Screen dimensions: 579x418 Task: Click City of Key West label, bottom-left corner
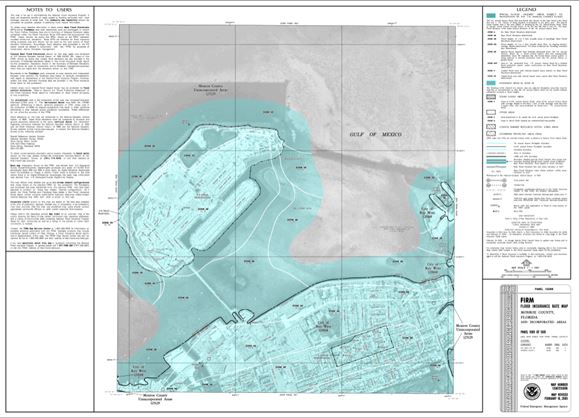click(x=138, y=371)
